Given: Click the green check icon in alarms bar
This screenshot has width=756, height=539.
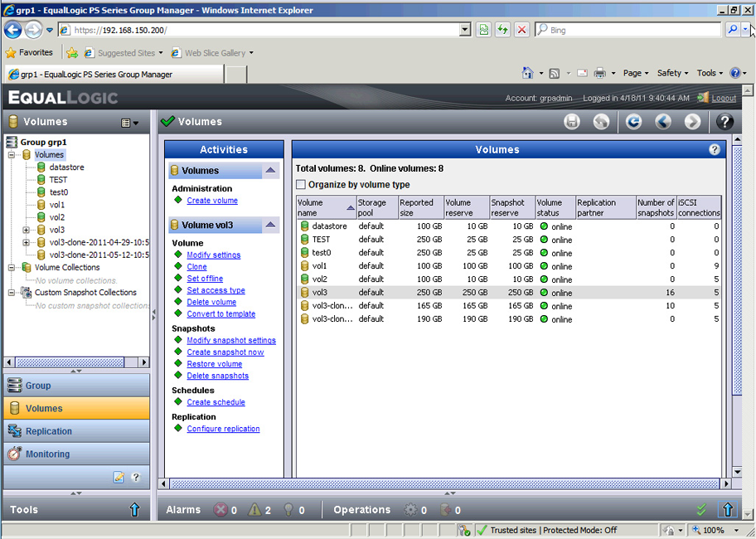Looking at the screenshot, I should 701,510.
